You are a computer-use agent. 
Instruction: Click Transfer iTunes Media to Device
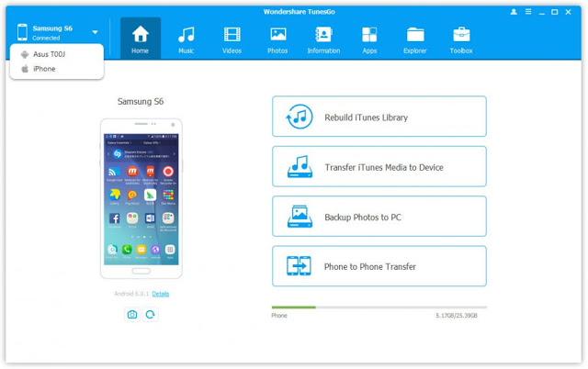[x=379, y=166]
